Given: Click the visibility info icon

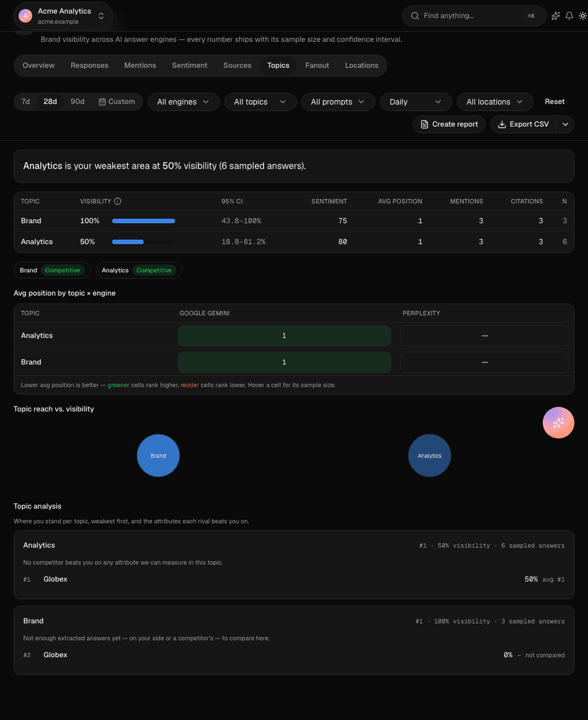Looking at the screenshot, I should 118,201.
